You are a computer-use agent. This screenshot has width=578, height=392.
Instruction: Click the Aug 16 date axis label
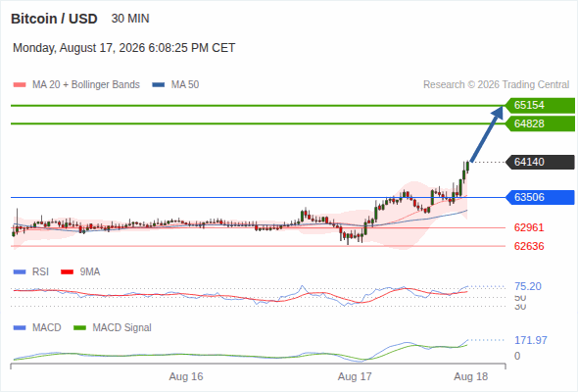tap(186, 376)
